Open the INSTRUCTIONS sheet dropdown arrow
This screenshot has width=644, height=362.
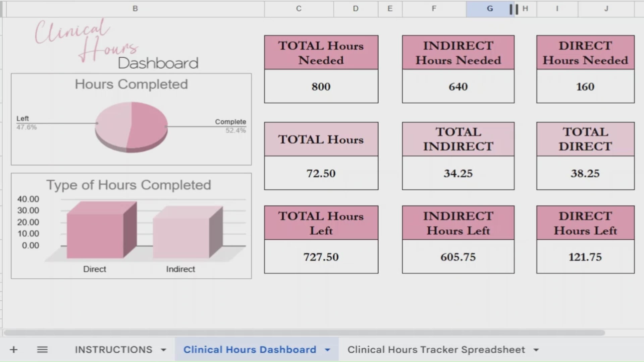163,349
